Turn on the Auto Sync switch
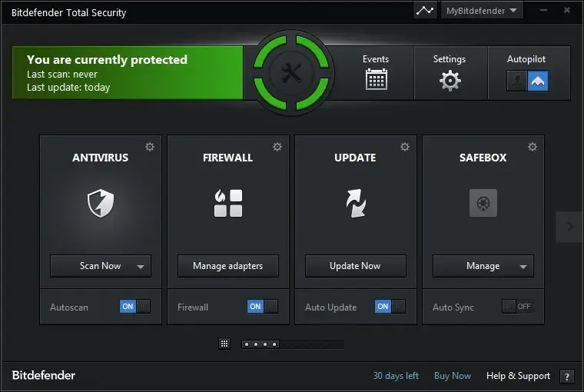The height and width of the screenshot is (392, 584). pos(518,306)
